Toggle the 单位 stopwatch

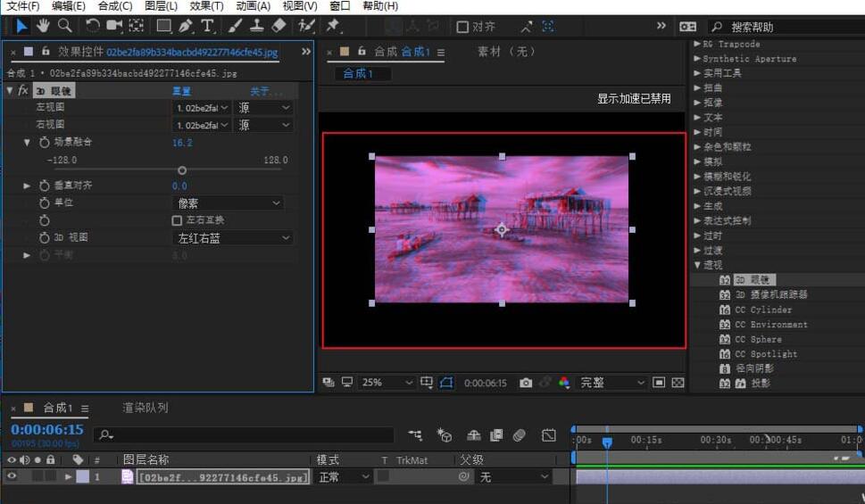pyautogui.click(x=44, y=202)
